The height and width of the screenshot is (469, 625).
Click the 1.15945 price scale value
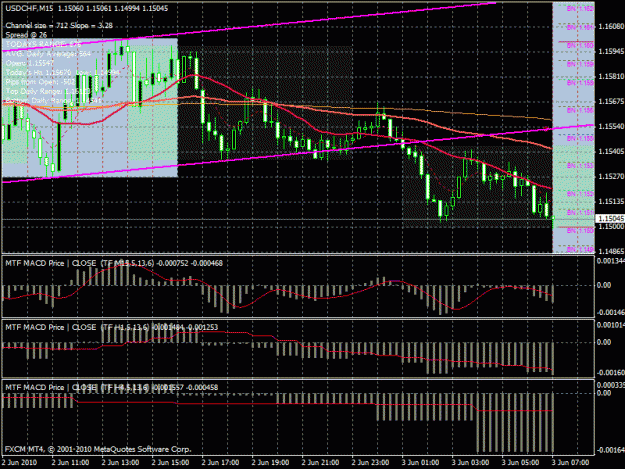pyautogui.click(x=611, y=51)
